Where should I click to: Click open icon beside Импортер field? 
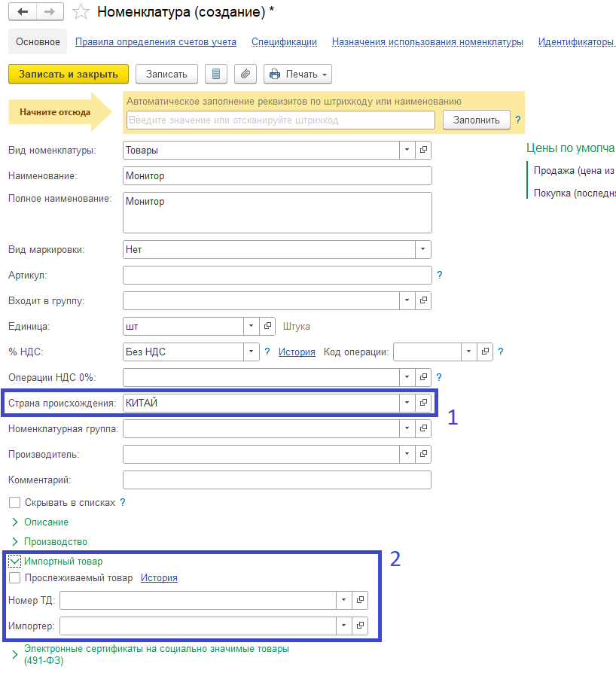point(361,626)
